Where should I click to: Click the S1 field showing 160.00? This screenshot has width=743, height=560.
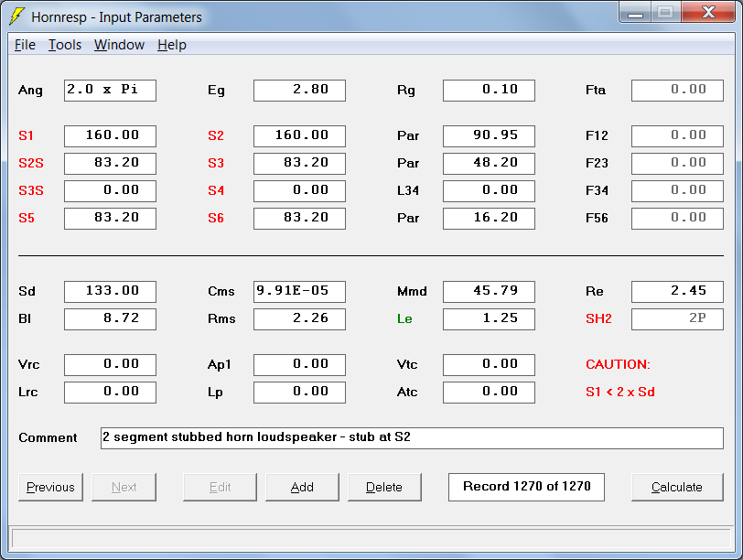pyautogui.click(x=110, y=136)
